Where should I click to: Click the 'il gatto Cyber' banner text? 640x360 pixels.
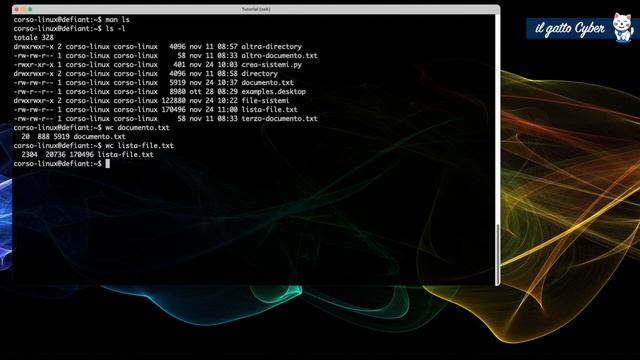tap(570, 28)
